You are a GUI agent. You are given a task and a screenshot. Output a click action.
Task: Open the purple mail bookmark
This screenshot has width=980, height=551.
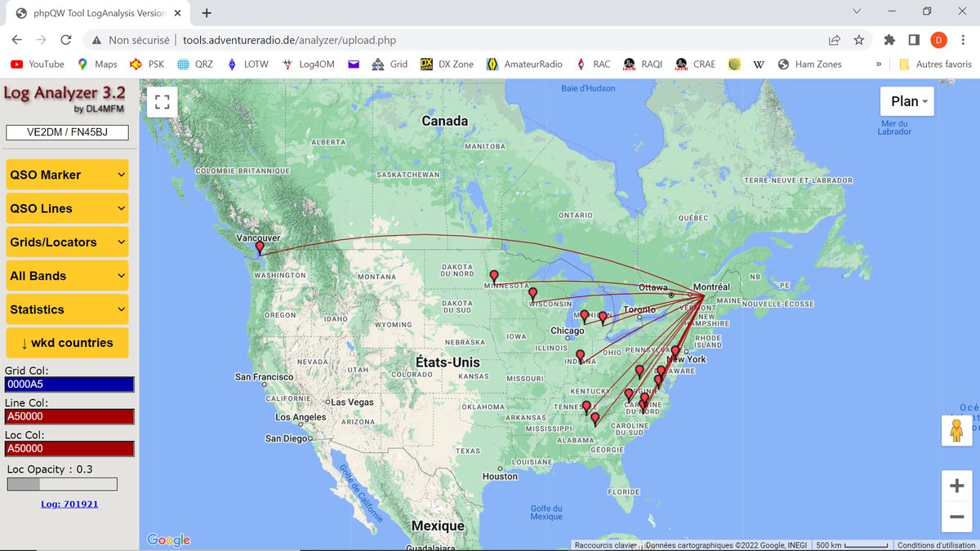354,64
